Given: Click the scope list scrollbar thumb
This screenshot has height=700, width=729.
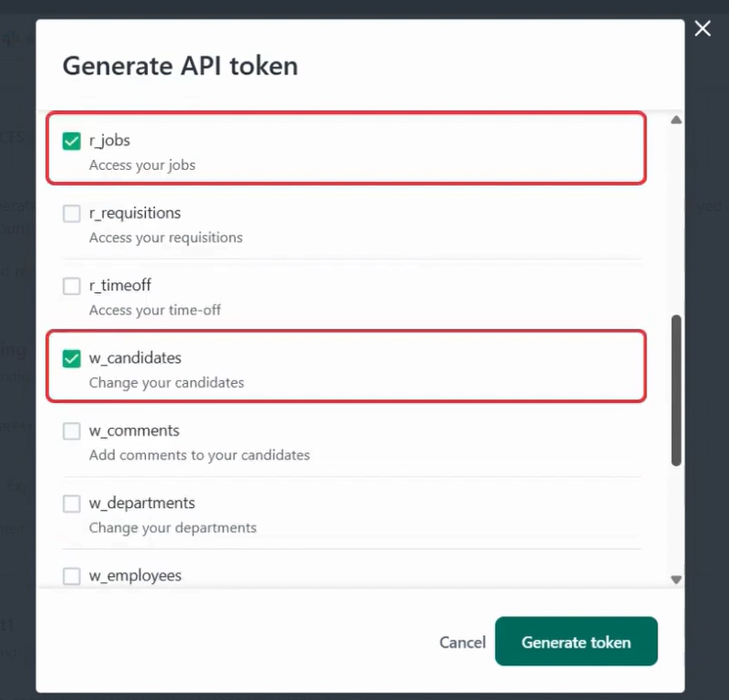Looking at the screenshot, I should 677,390.
